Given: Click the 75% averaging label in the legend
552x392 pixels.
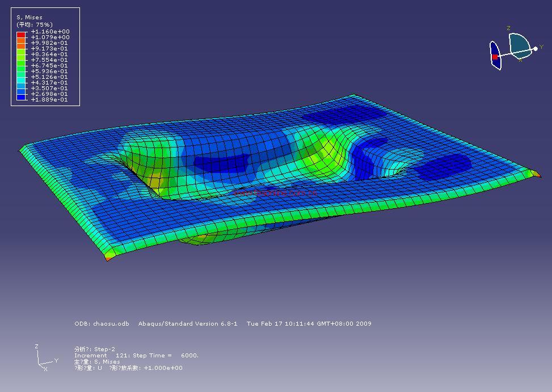Looking at the screenshot, I should coord(35,24).
